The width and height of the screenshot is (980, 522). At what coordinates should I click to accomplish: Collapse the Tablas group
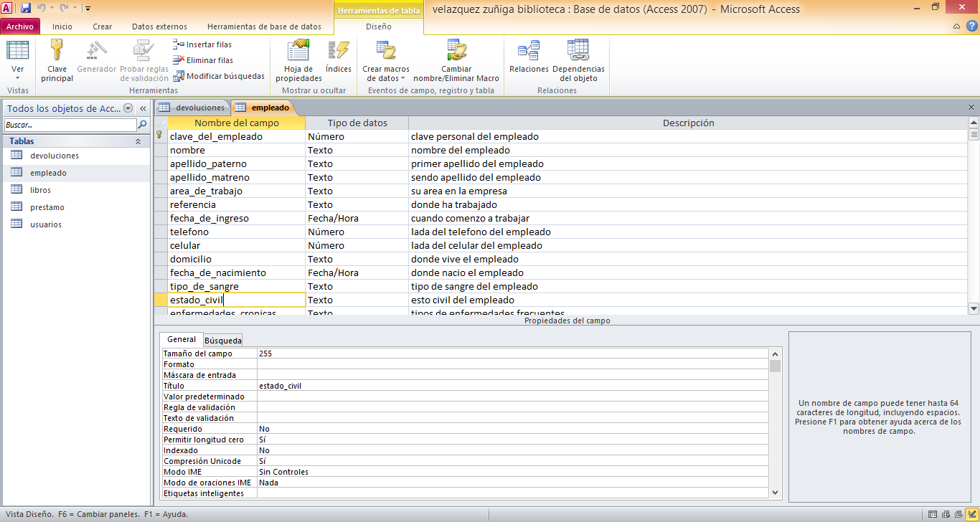(x=138, y=142)
